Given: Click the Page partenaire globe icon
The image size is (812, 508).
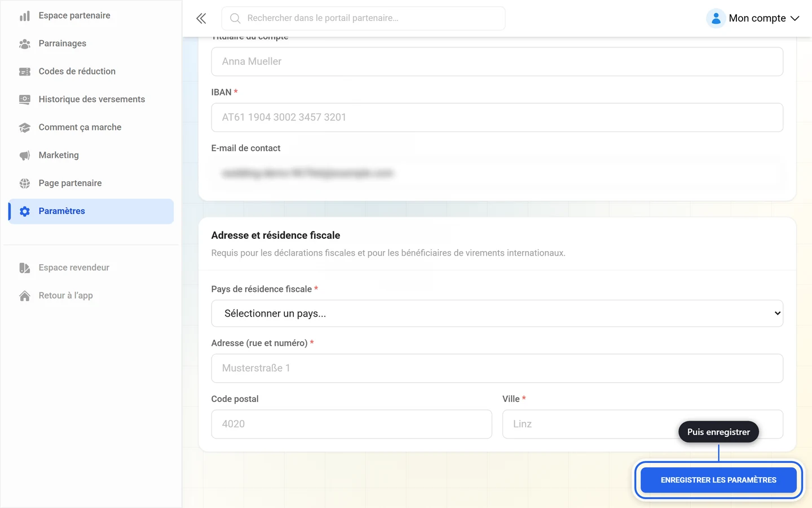Looking at the screenshot, I should pos(25,183).
